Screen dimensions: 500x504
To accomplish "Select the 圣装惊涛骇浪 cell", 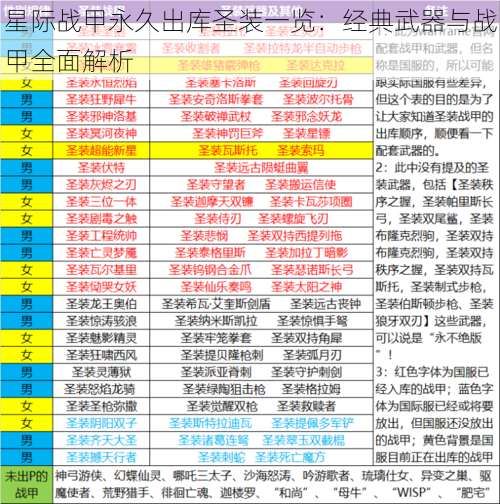I will click(x=101, y=321).
